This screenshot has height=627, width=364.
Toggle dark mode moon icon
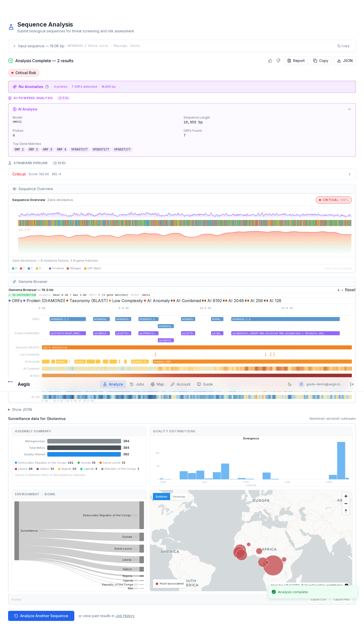(290, 384)
